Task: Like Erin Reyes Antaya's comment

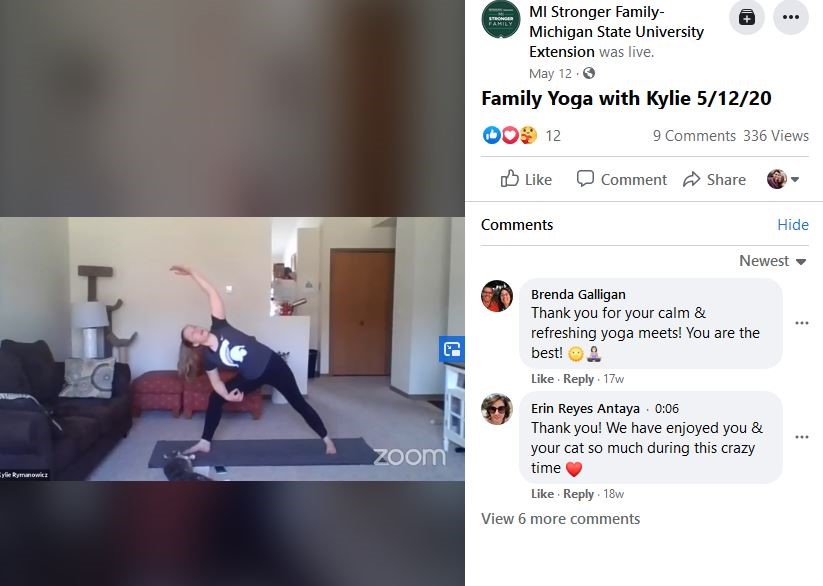Action: tap(542, 494)
